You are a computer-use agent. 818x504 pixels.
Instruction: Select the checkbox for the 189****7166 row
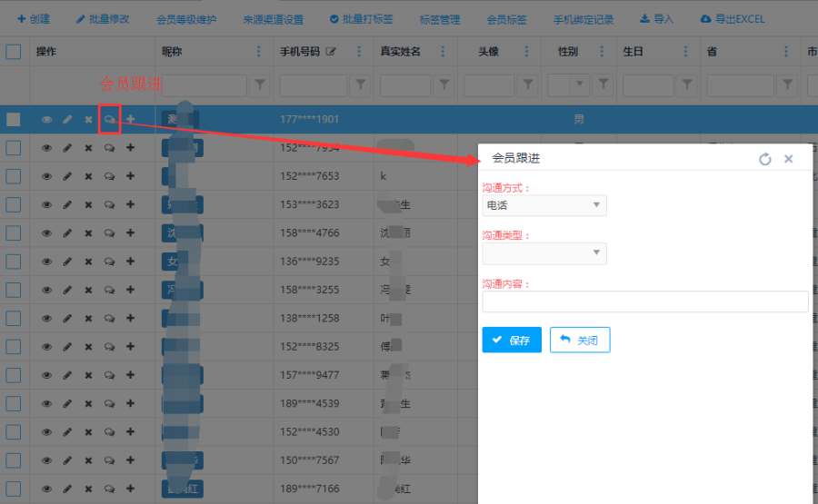pyautogui.click(x=14, y=489)
